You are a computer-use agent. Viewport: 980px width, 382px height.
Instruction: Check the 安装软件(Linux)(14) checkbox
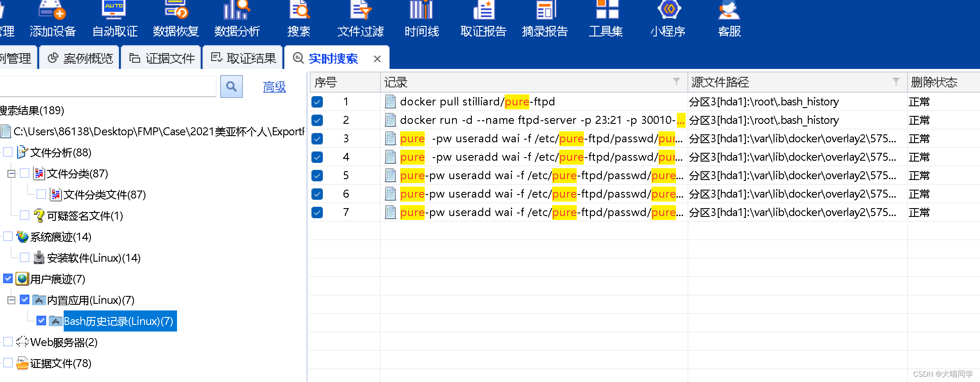tap(25, 257)
